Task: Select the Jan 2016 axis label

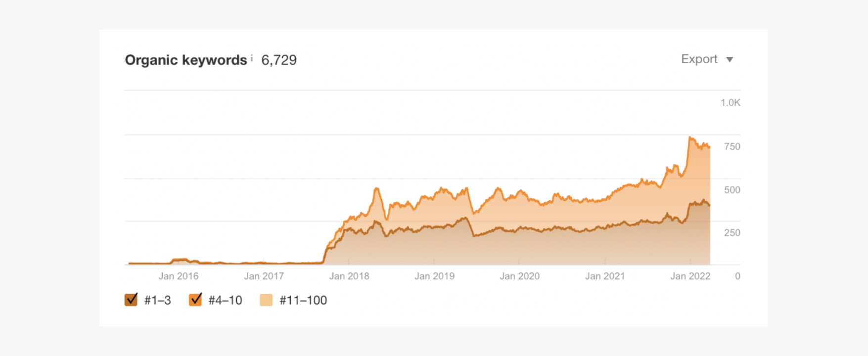Action: [x=178, y=276]
